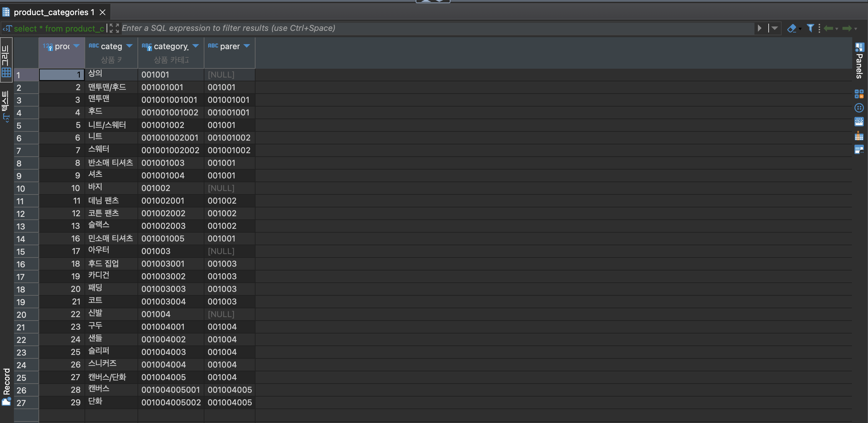This screenshot has height=423, width=868.
Task: Open the orange-column metadata panel icon
Action: pyautogui.click(x=859, y=136)
